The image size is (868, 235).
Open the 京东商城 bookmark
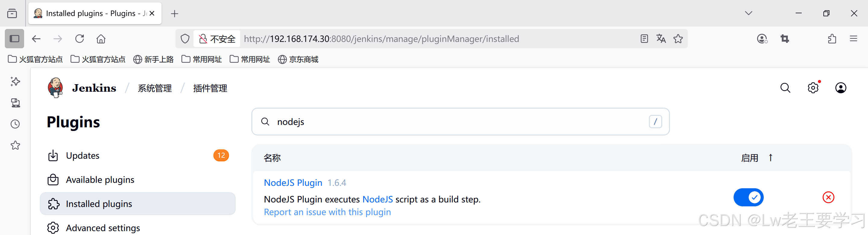point(298,59)
